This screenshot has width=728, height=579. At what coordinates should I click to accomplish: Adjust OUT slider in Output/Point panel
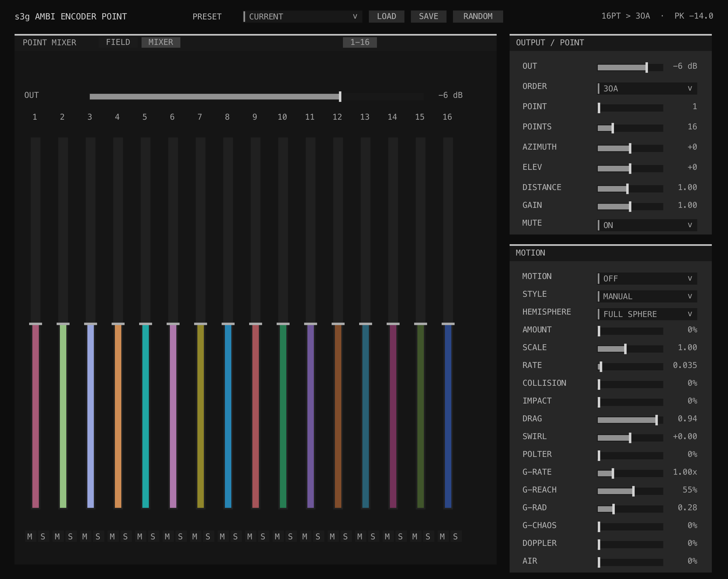[630, 67]
